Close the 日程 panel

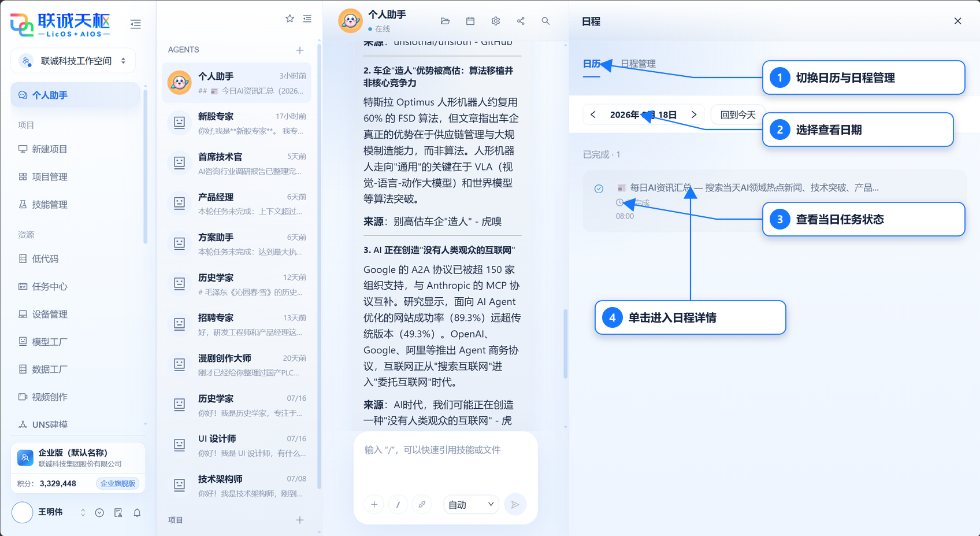957,21
